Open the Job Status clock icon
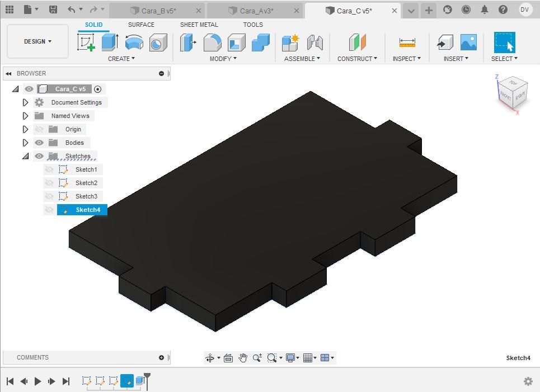 click(466, 10)
